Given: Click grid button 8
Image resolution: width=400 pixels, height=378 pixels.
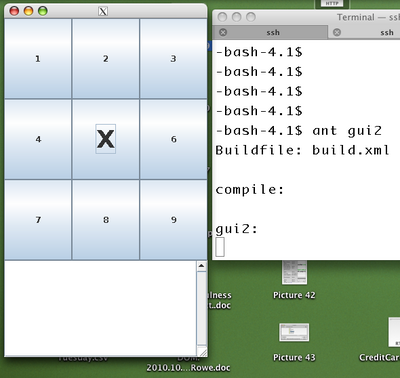Looking at the screenshot, I should pyautogui.click(x=106, y=220).
